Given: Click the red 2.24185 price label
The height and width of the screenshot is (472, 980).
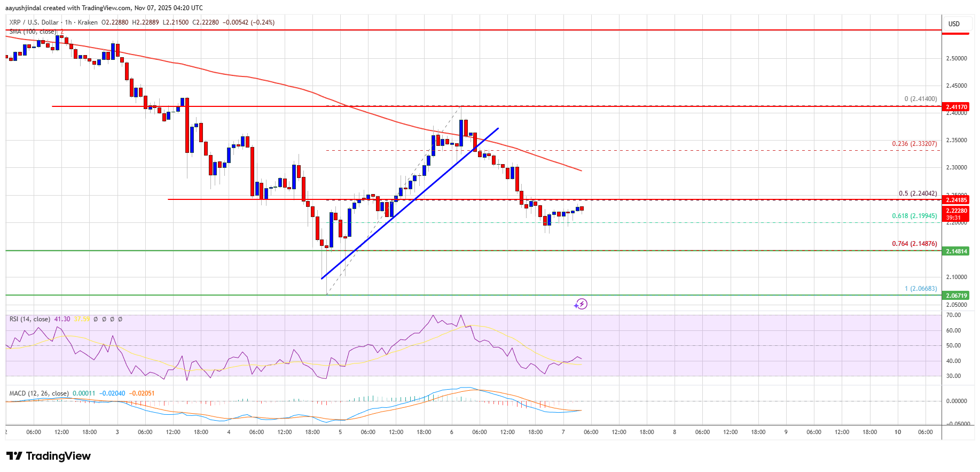Looking at the screenshot, I should 956,200.
